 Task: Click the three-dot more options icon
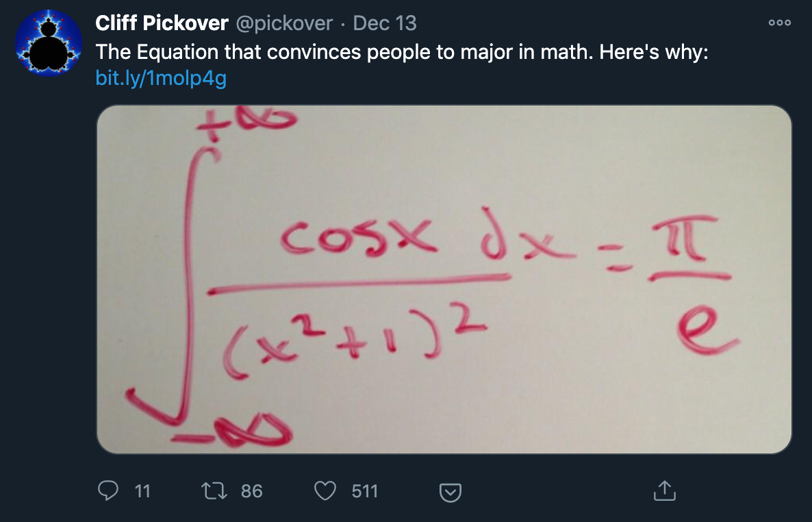tap(779, 22)
